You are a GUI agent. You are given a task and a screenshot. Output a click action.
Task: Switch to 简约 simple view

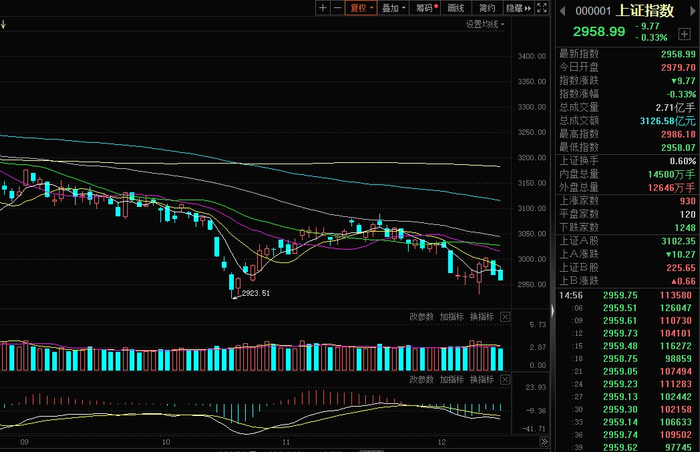[488, 8]
